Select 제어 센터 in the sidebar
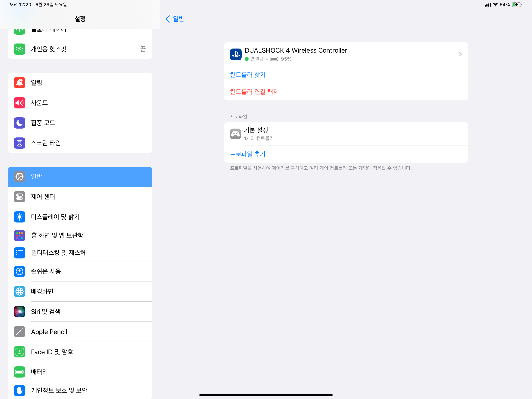 pyautogui.click(x=80, y=197)
